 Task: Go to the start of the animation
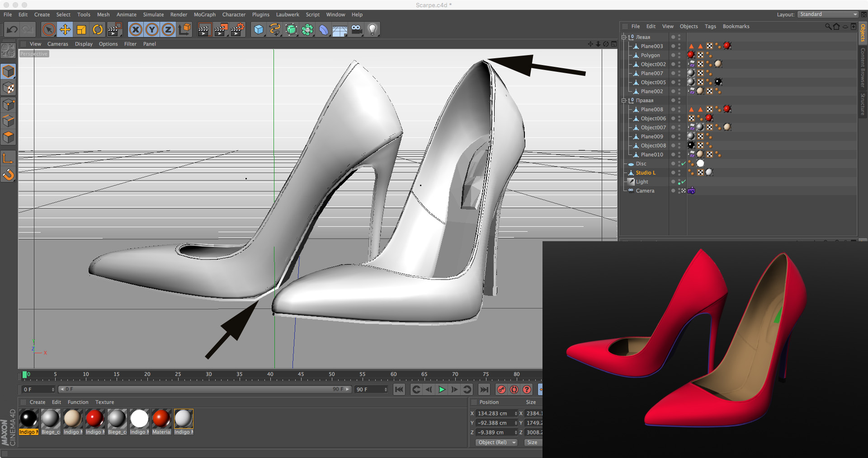tap(399, 389)
